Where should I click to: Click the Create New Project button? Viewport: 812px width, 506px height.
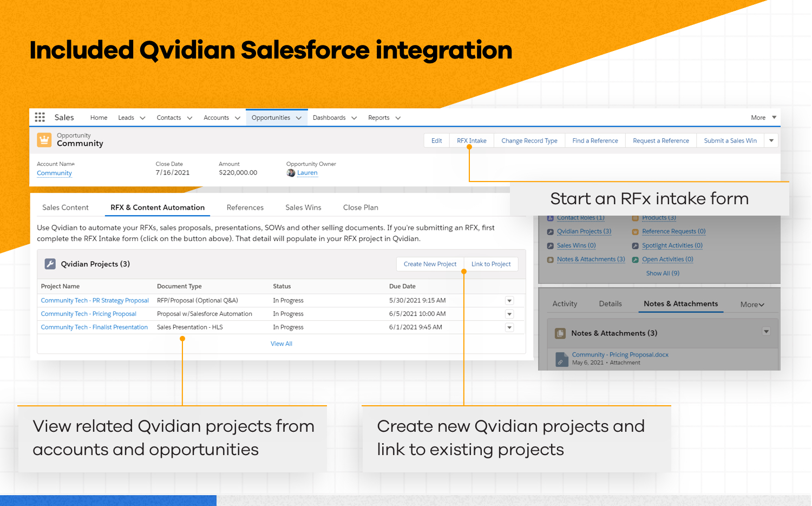(x=430, y=264)
